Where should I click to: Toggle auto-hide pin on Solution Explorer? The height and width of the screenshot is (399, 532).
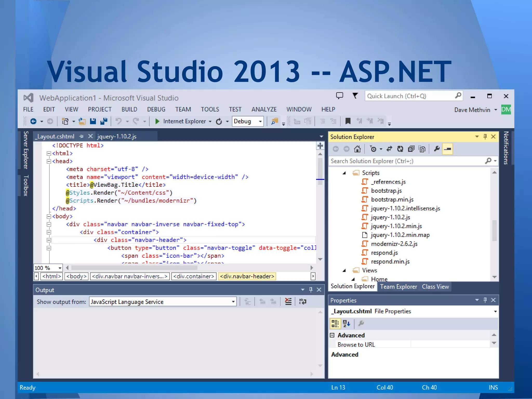point(485,136)
